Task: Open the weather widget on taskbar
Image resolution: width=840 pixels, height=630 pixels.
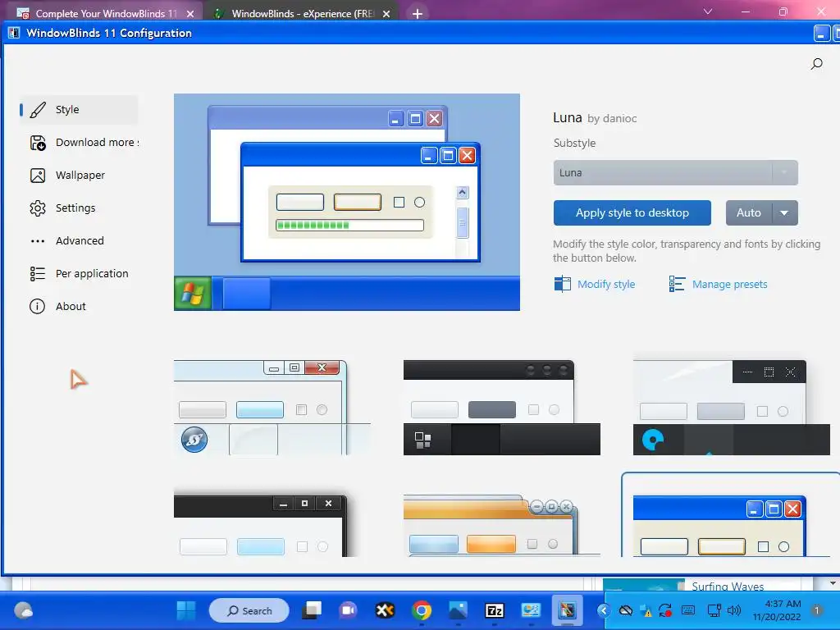Action: (23, 610)
